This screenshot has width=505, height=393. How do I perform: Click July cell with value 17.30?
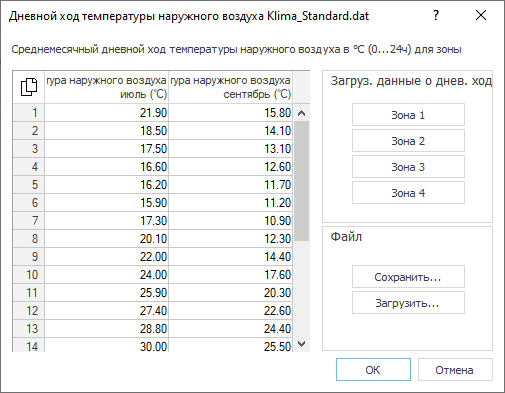107,221
